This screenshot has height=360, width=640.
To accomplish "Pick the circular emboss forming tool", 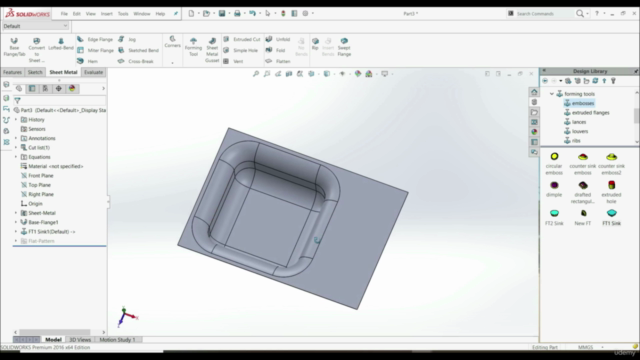I will click(x=554, y=163).
